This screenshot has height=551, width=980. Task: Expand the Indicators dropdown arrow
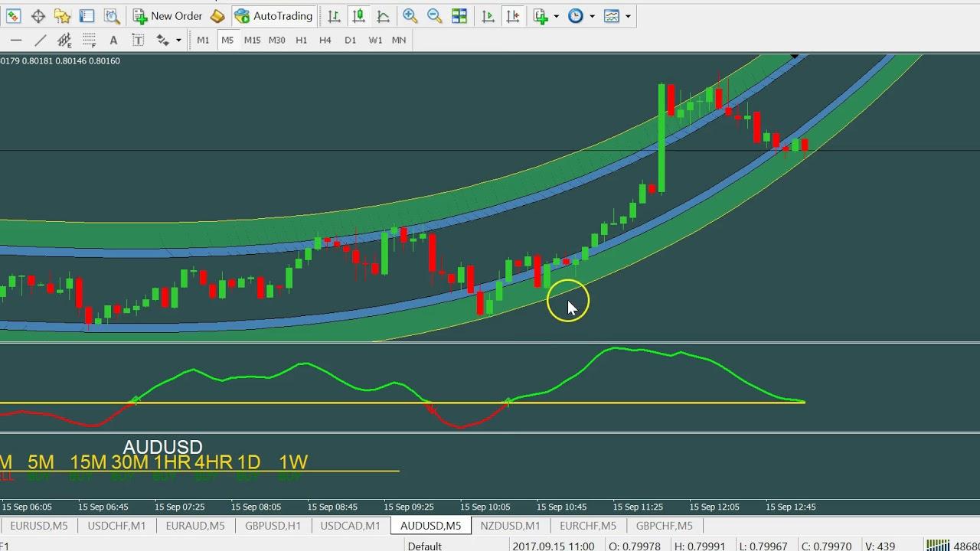(556, 15)
